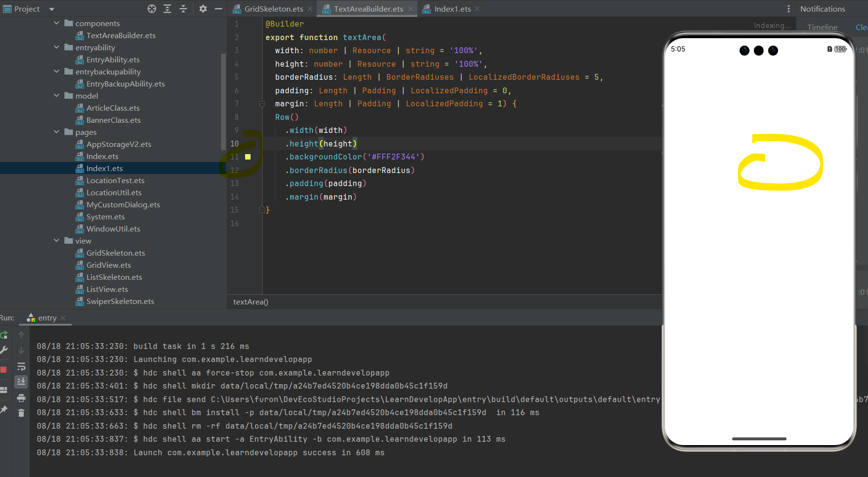This screenshot has height=477, width=868.
Task: Collapse the pages folder
Action: point(57,132)
